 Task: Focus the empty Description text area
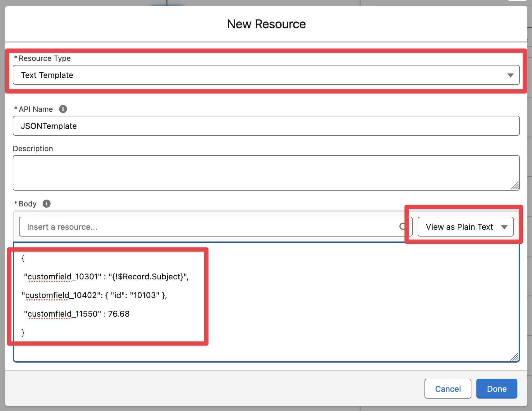pyautogui.click(x=266, y=173)
